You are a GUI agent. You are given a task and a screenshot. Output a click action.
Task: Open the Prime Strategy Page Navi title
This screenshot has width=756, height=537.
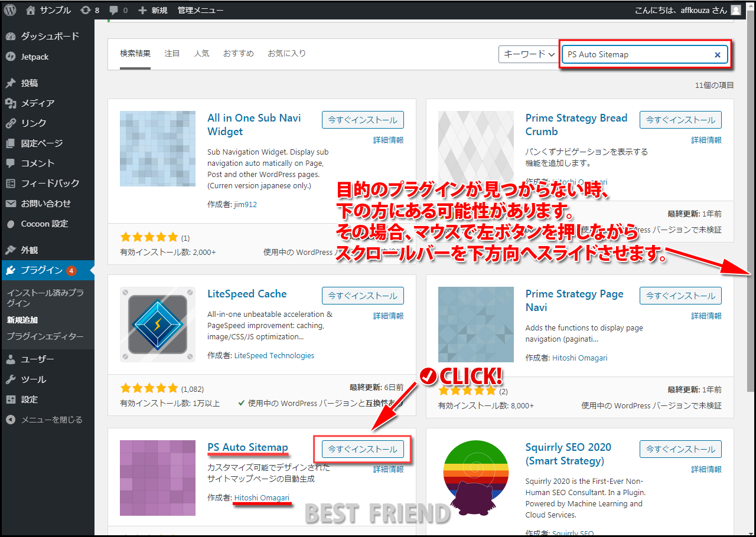(574, 300)
